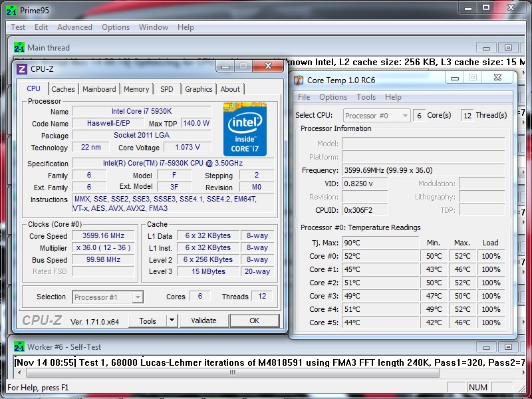
Task: Open the Test menu in Prime95
Action: pos(18,27)
